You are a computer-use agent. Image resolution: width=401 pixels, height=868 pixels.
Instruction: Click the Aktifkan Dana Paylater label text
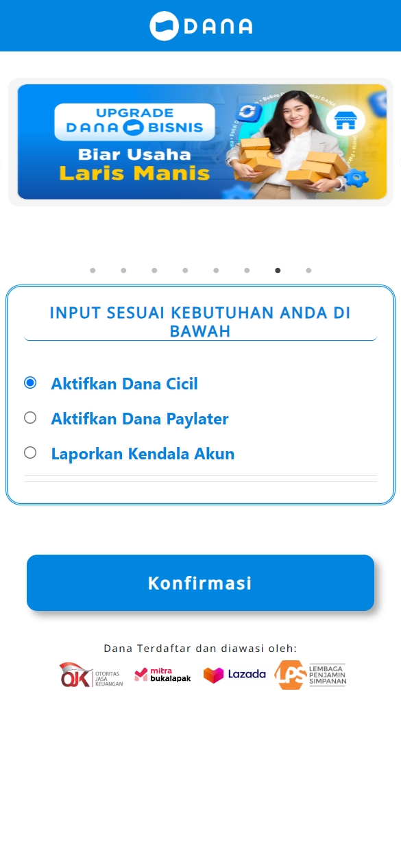(x=140, y=419)
